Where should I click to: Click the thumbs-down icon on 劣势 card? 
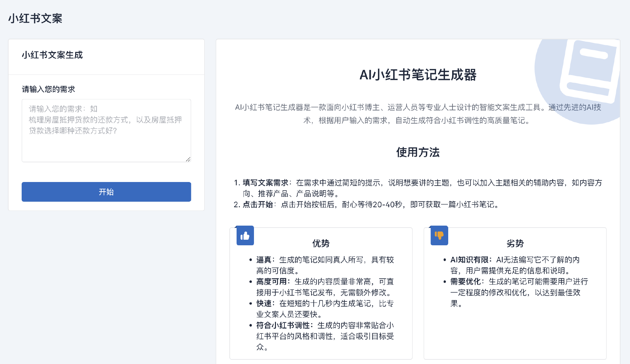click(x=439, y=235)
